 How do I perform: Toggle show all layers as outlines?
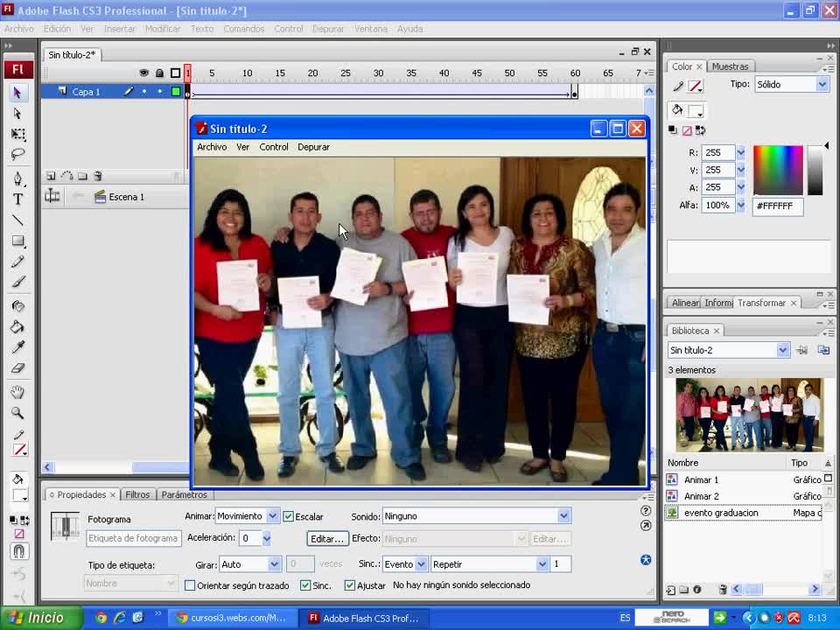(x=175, y=73)
